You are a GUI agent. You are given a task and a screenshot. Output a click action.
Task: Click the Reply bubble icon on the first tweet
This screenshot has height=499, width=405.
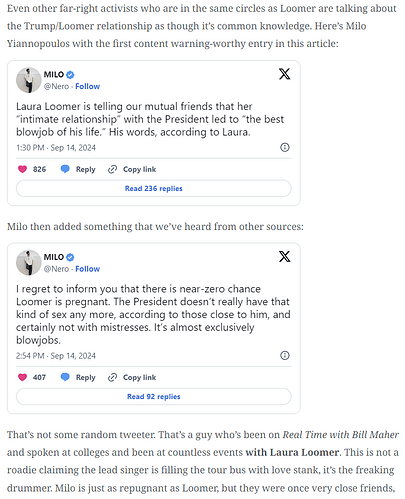pyautogui.click(x=65, y=169)
